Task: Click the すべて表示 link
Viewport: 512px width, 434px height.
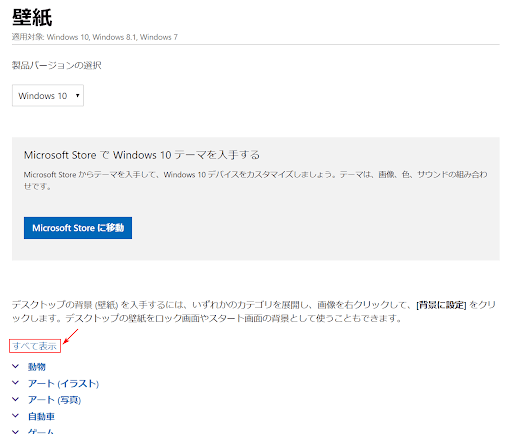Action: coord(35,346)
